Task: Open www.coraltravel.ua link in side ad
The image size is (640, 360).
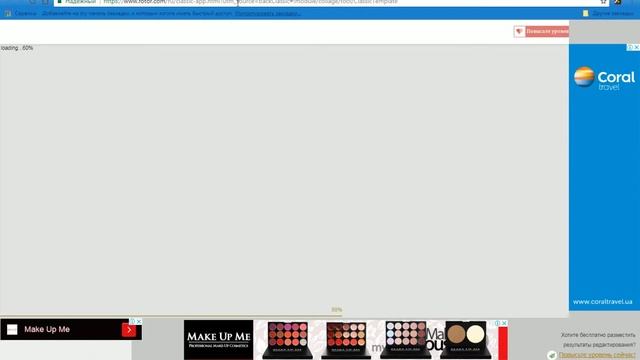Action: point(602,302)
